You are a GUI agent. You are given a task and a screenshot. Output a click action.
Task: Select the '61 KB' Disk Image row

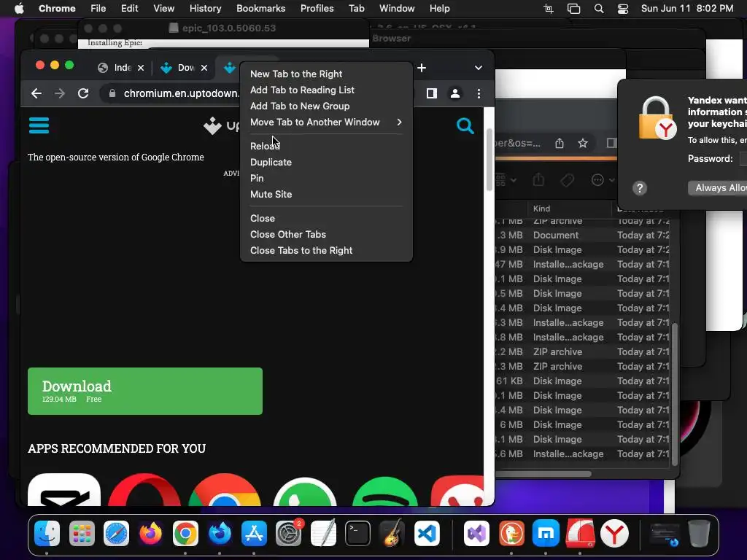pos(582,381)
